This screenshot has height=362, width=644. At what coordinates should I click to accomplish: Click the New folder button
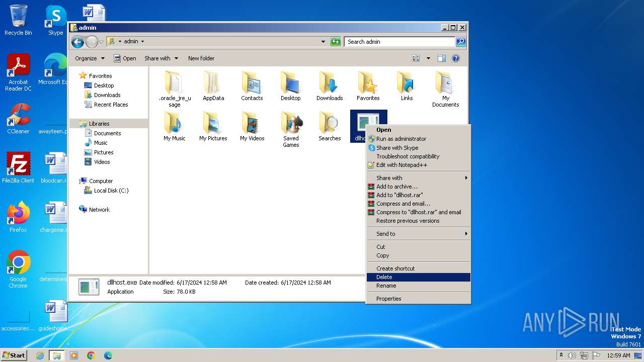pos(201,58)
